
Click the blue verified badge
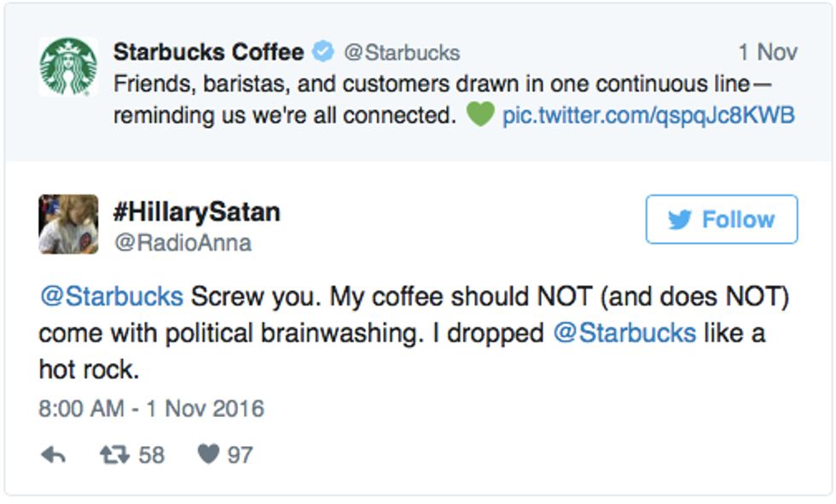[x=323, y=52]
